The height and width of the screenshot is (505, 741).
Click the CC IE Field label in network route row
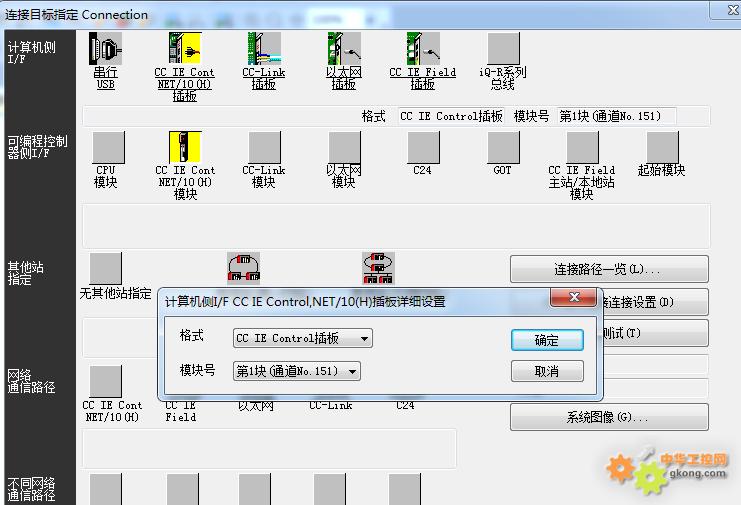[x=181, y=411]
